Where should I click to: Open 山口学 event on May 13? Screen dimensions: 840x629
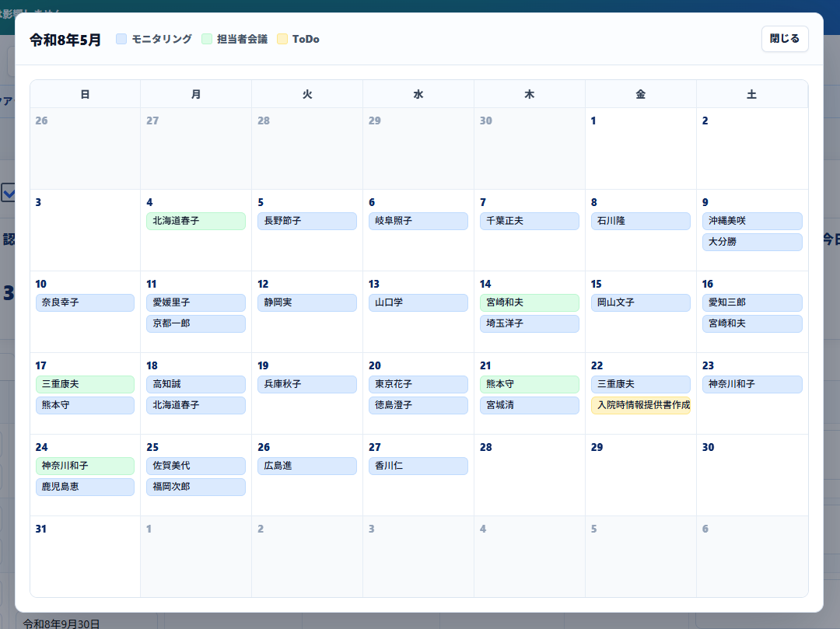point(418,302)
